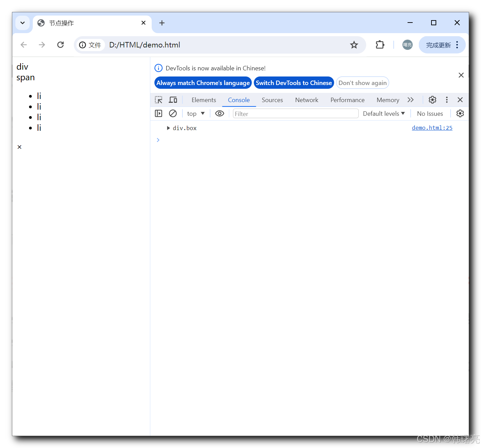481x448 pixels.
Task: Open the Performance tab
Action: (x=347, y=100)
